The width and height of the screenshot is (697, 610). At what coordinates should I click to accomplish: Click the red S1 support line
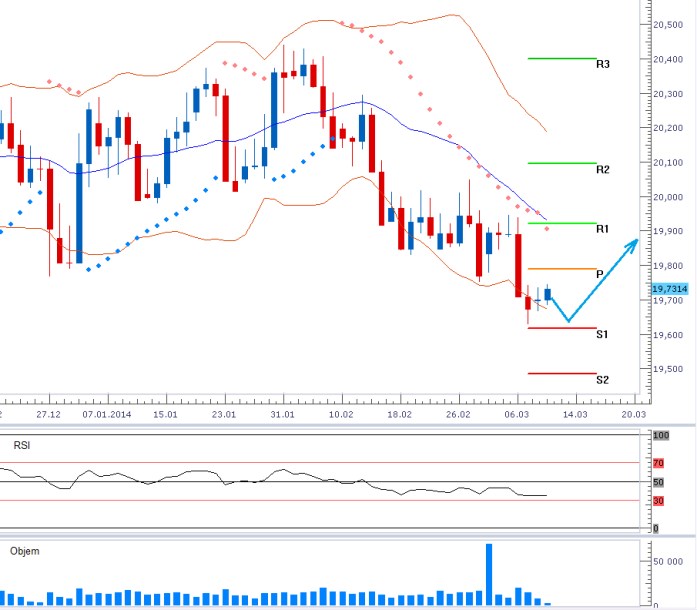pyautogui.click(x=562, y=328)
